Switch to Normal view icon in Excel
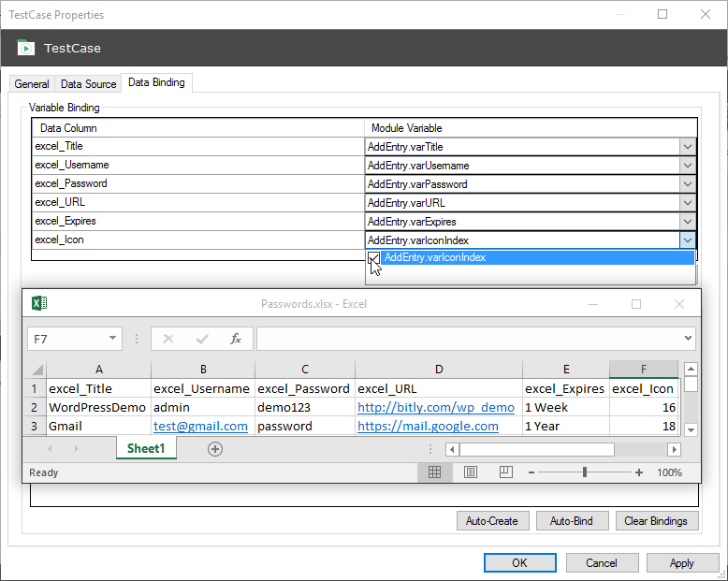 [434, 472]
